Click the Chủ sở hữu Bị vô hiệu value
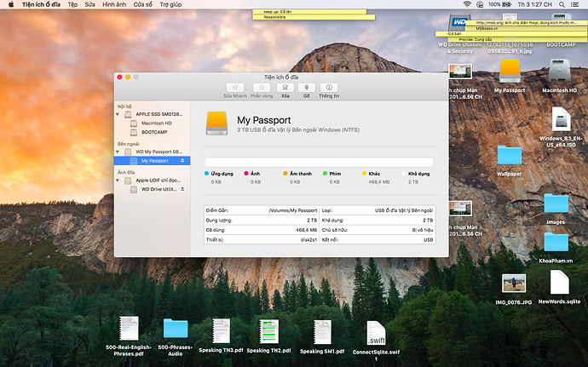The image size is (588, 367). (423, 230)
